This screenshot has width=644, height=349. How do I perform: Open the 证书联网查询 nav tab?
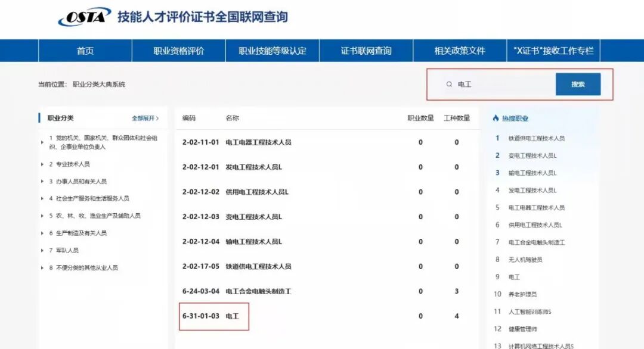click(366, 51)
